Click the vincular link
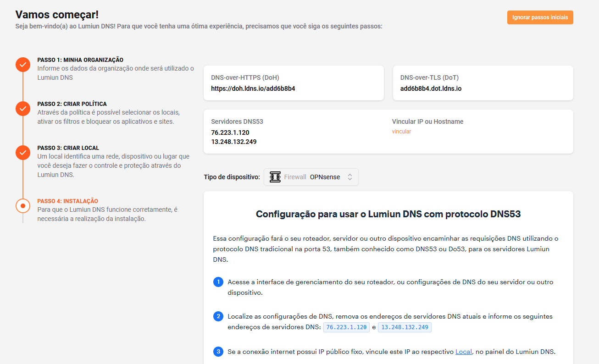The width and height of the screenshot is (599, 364). (x=401, y=132)
